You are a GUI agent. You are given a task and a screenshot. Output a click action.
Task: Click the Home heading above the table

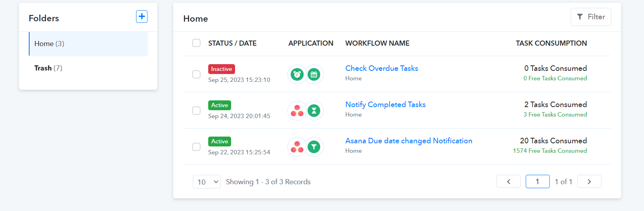click(x=196, y=19)
